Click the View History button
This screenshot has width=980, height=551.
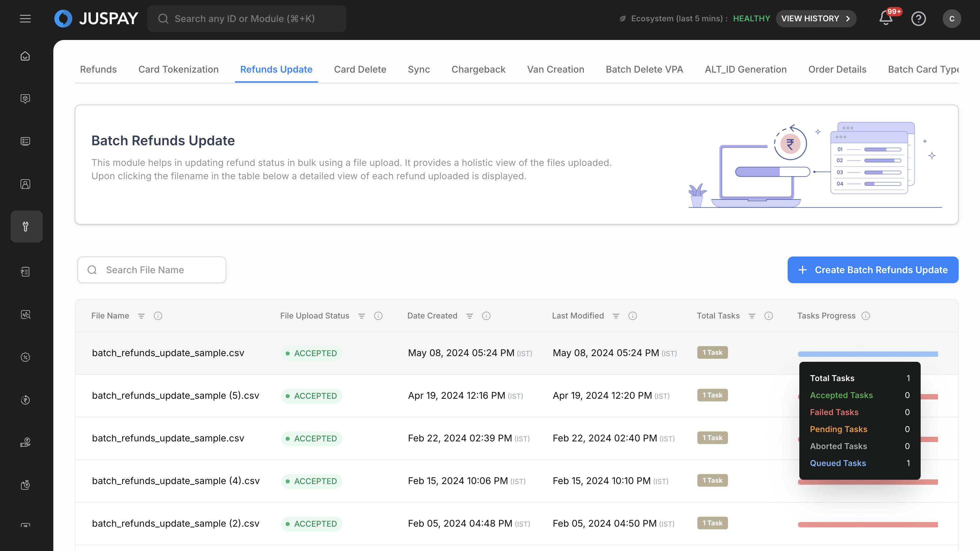(816, 19)
